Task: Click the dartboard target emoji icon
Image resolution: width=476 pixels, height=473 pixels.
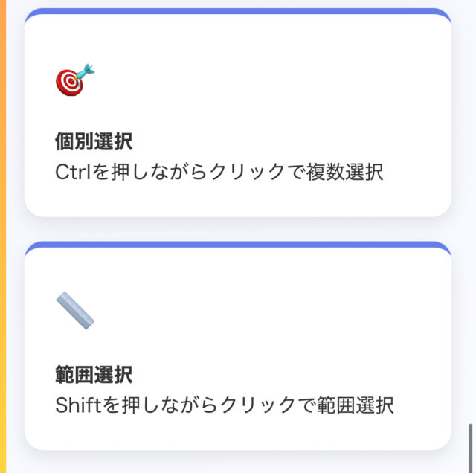Action: tap(75, 80)
